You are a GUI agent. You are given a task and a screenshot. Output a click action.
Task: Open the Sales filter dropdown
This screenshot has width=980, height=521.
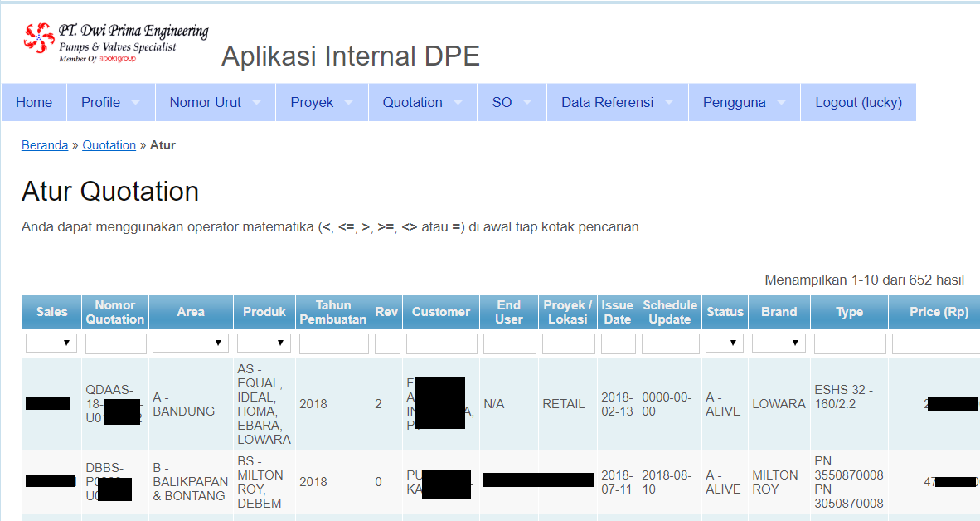click(x=51, y=343)
